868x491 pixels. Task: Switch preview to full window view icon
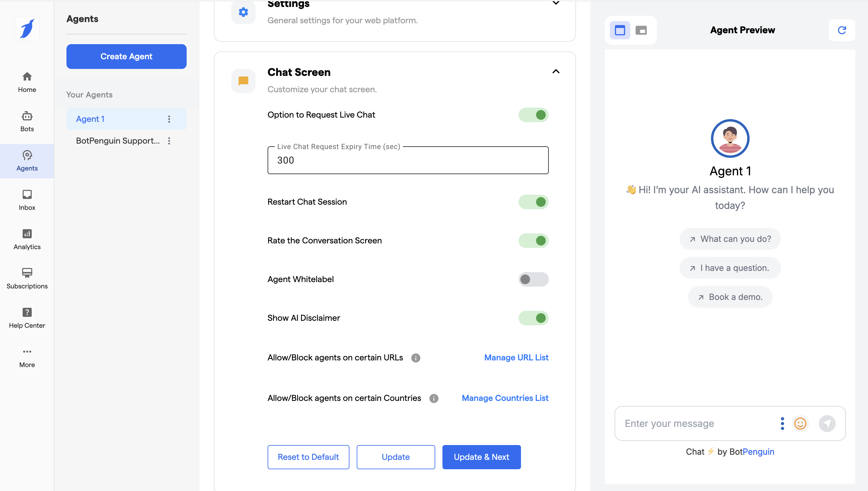(x=620, y=30)
